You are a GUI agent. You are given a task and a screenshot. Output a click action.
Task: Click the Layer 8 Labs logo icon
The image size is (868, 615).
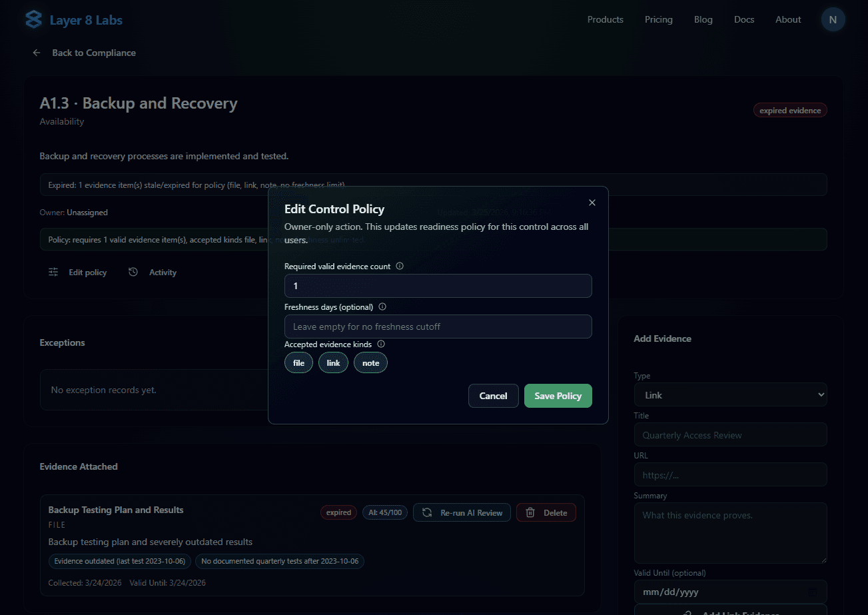point(33,19)
